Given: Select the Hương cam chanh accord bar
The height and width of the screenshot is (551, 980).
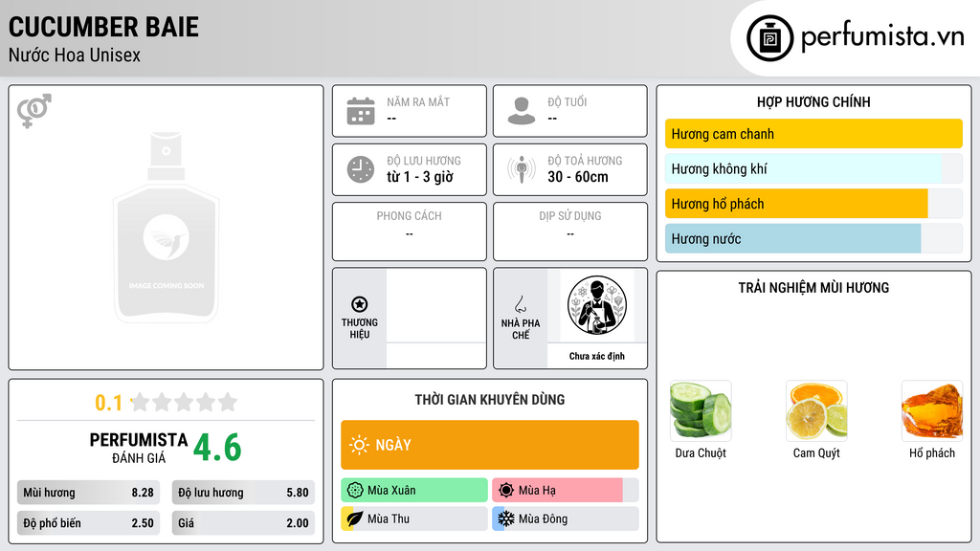Looking at the screenshot, I should [813, 134].
